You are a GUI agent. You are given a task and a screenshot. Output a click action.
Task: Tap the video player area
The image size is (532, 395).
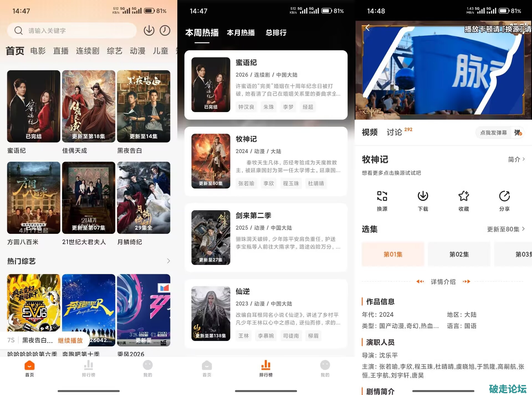[443, 70]
